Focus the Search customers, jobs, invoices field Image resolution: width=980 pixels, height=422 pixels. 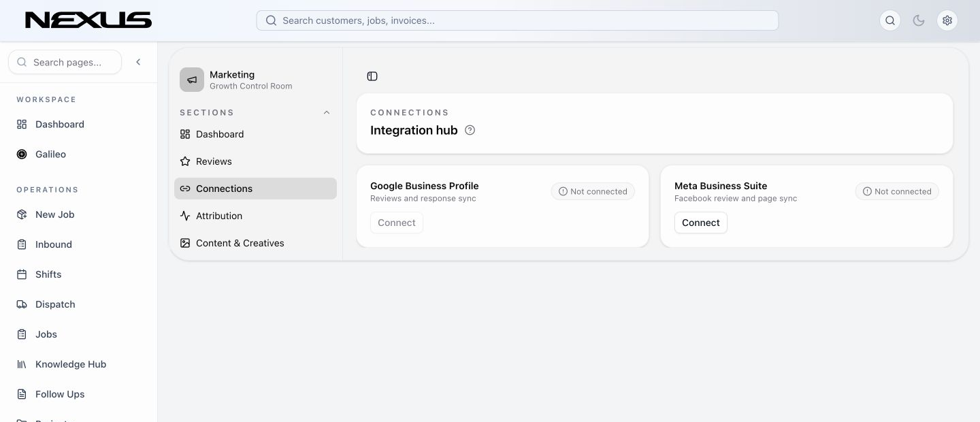click(x=517, y=20)
